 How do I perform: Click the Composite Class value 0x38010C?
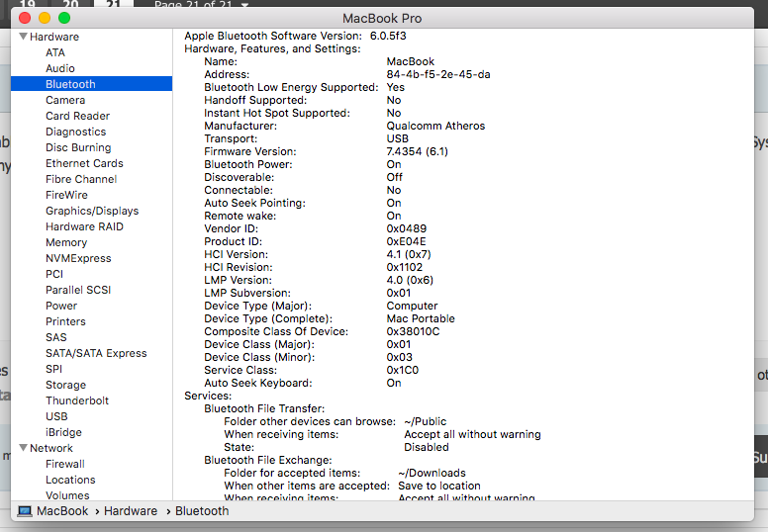(413, 331)
